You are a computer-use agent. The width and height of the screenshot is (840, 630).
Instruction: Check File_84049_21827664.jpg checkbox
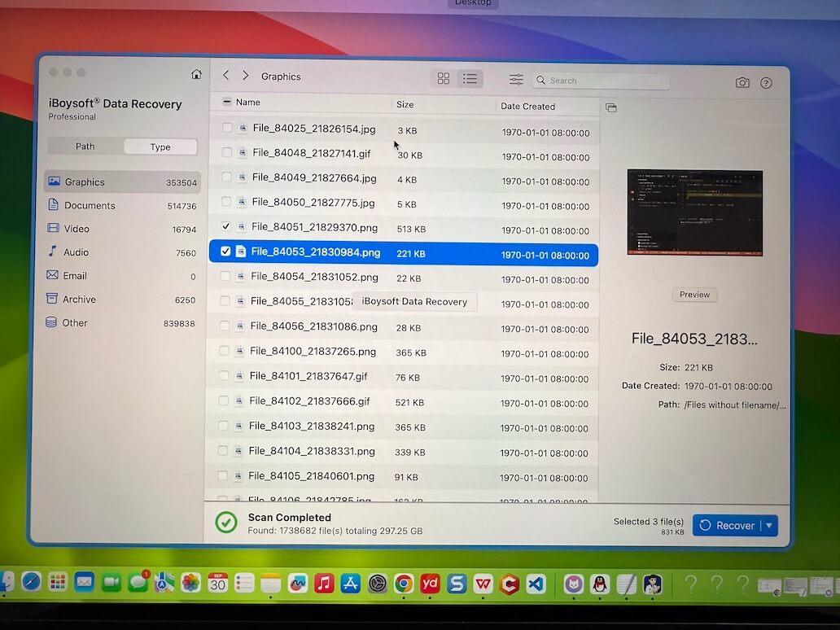click(x=226, y=177)
